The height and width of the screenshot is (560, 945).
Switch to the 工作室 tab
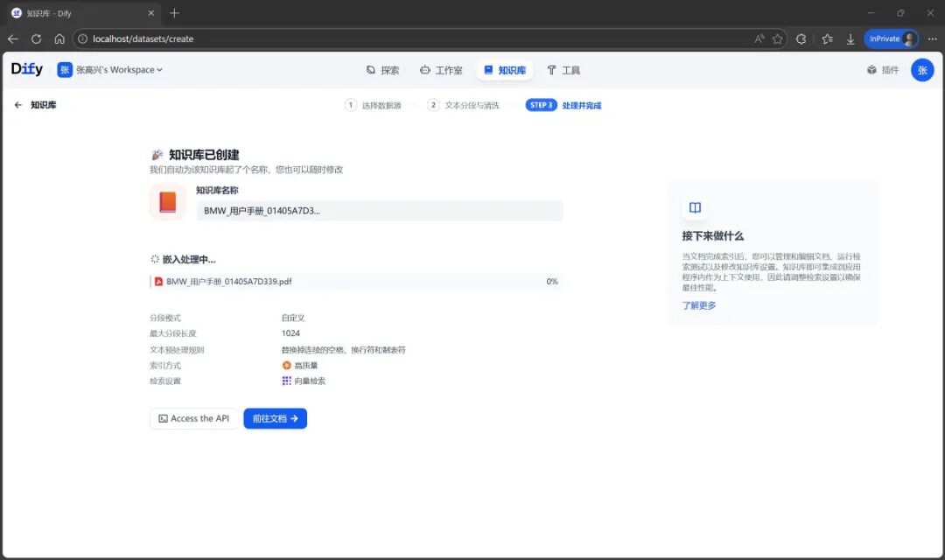[x=441, y=70]
